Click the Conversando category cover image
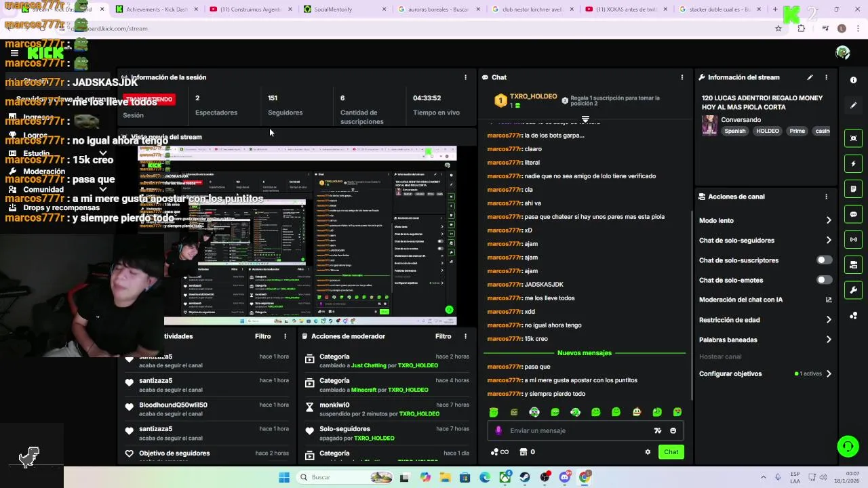 [x=709, y=125]
